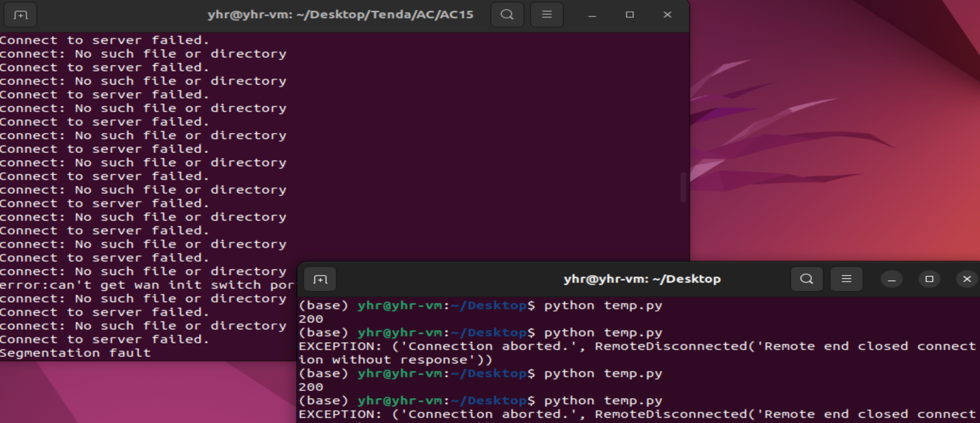The height and width of the screenshot is (423, 980).
Task: Minimize the yhr@yhr-vm: ~/Desktop terminal
Action: 891,279
